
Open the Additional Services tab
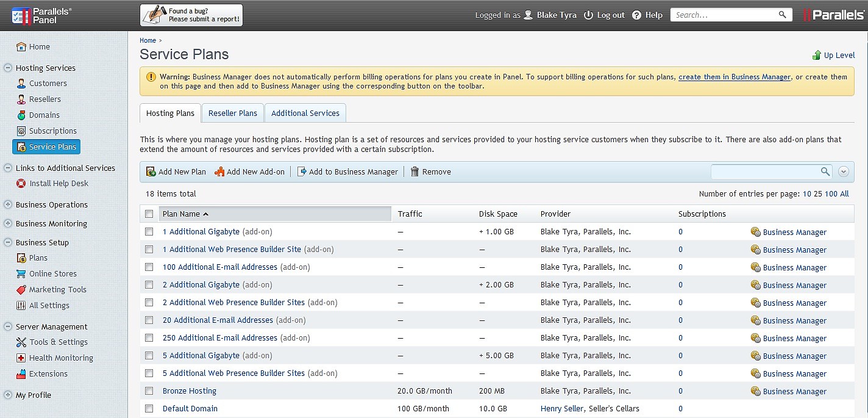(305, 113)
